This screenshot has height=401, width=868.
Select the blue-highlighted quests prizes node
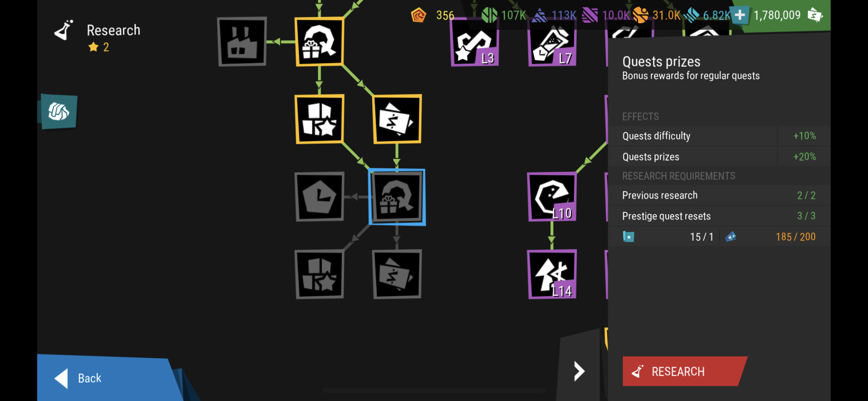(x=397, y=197)
